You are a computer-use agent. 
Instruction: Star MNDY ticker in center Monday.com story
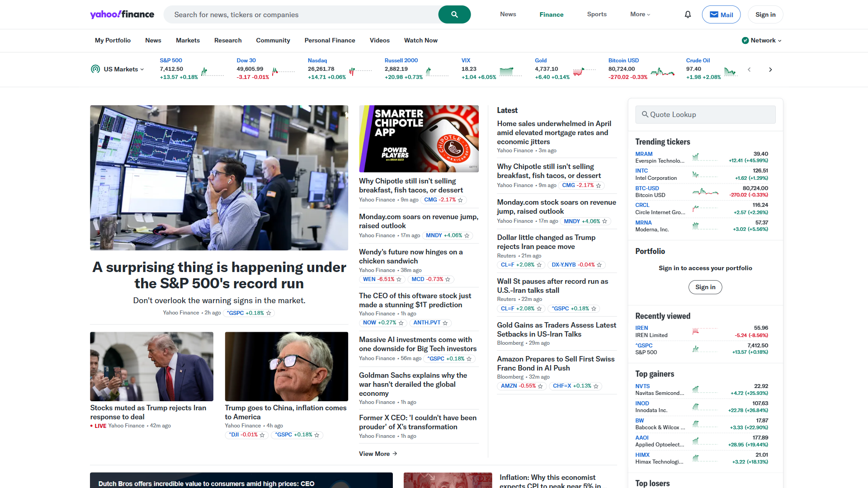point(467,236)
